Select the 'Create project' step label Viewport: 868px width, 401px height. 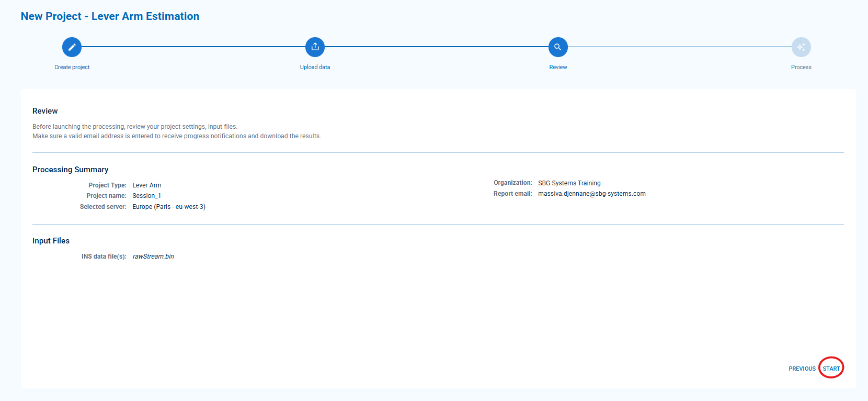click(72, 67)
